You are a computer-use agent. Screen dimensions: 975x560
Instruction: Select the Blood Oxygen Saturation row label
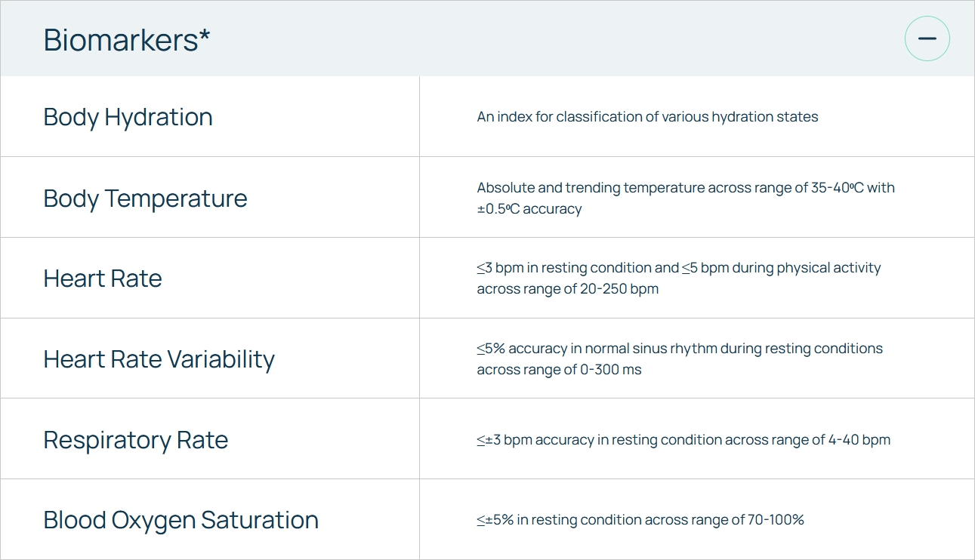point(180,520)
